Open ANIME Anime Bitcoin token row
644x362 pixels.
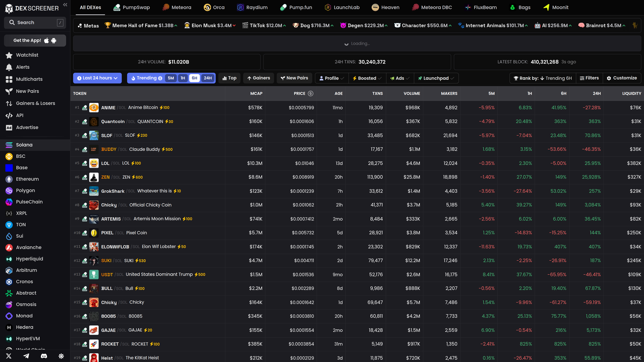pyautogui.click(x=357, y=107)
